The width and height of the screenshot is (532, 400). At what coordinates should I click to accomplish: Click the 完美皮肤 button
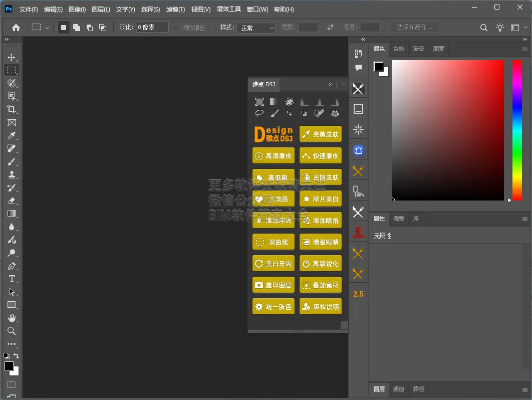tap(321, 134)
